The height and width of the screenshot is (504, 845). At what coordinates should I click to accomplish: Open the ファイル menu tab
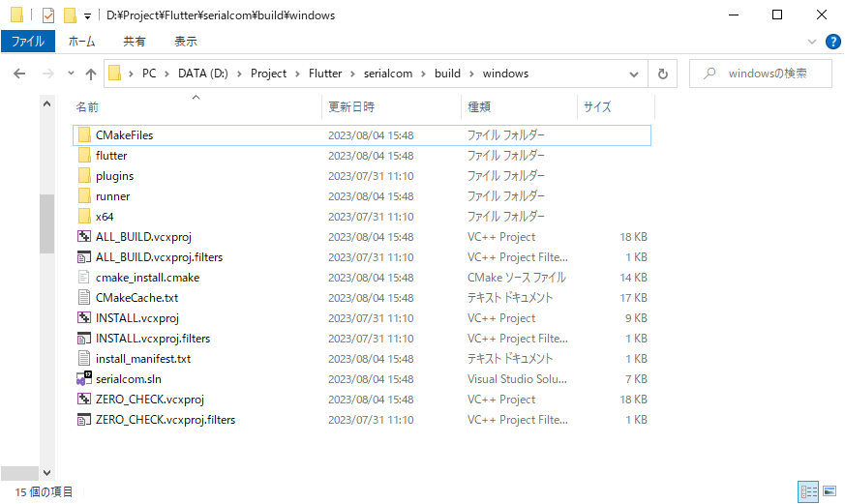point(28,42)
